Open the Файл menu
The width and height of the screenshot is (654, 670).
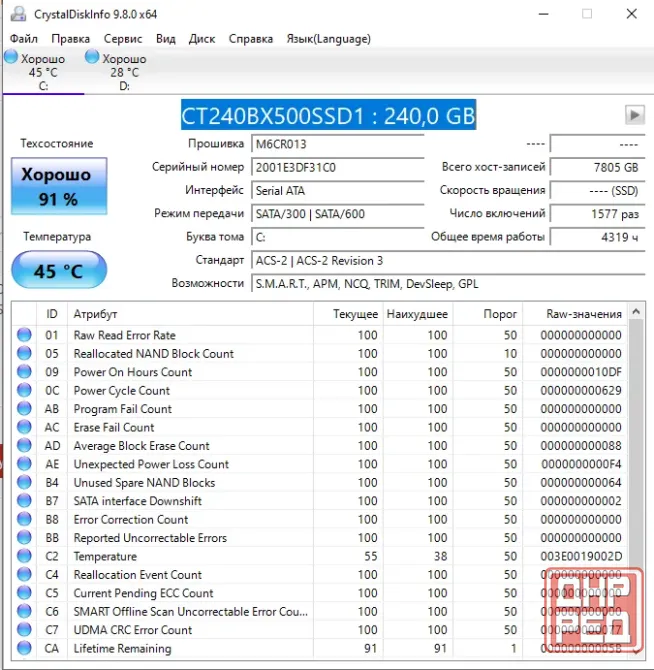coord(23,39)
